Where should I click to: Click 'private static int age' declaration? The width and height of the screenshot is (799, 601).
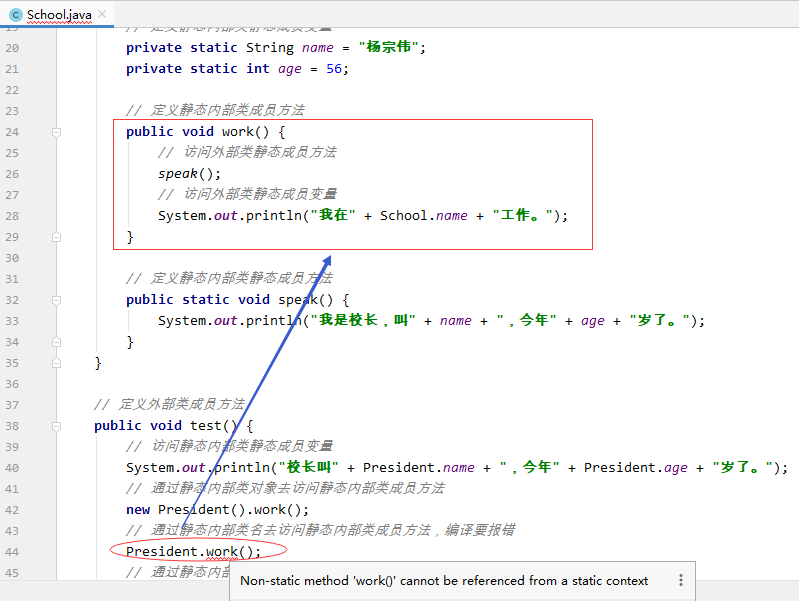coord(214,69)
